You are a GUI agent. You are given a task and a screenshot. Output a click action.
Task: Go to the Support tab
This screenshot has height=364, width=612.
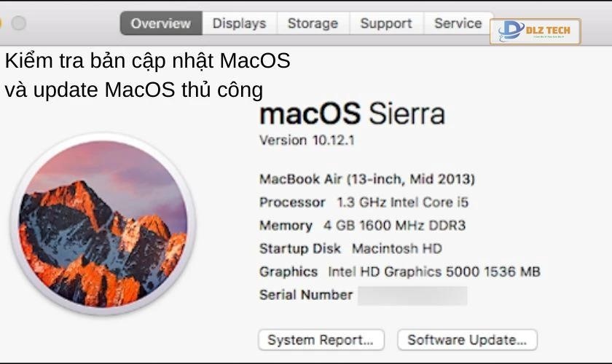386,23
